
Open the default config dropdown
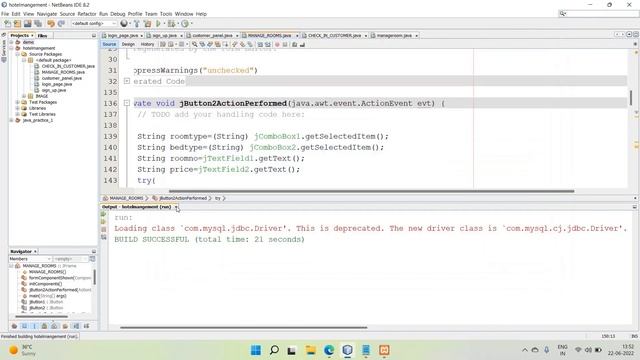click(94, 24)
